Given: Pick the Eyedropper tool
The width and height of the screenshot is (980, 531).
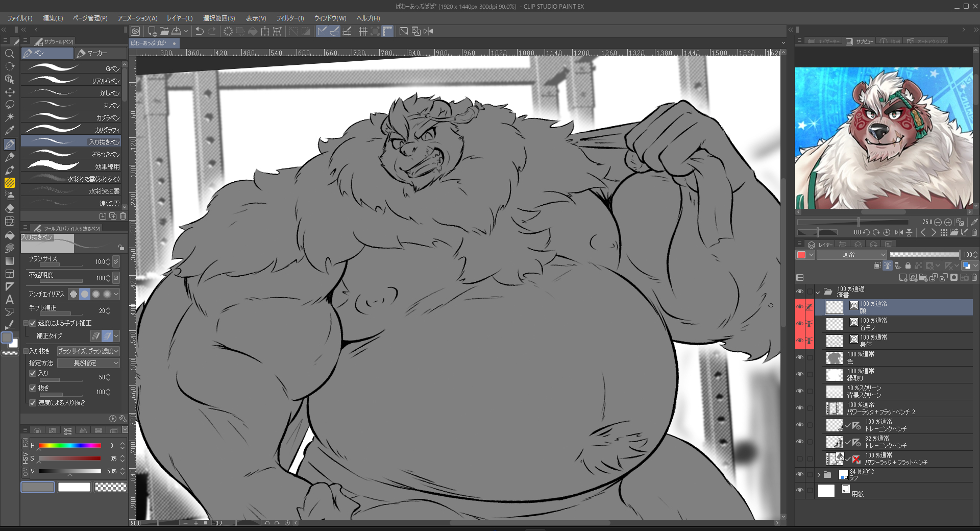Looking at the screenshot, I should pyautogui.click(x=9, y=131).
